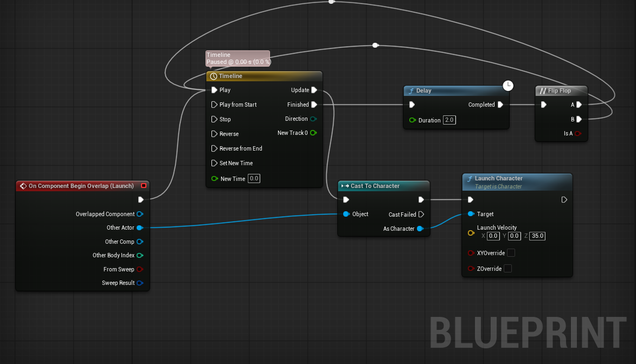Click the Delay node clock icon
This screenshot has height=364, width=636.
pos(508,86)
